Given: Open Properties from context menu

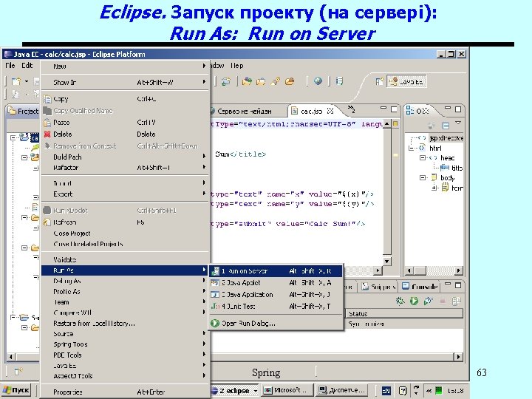Looking at the screenshot, I should point(125,392).
